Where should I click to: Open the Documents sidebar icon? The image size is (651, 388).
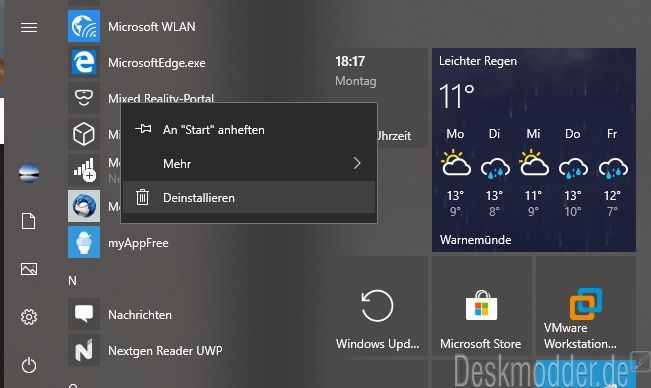[x=29, y=221]
